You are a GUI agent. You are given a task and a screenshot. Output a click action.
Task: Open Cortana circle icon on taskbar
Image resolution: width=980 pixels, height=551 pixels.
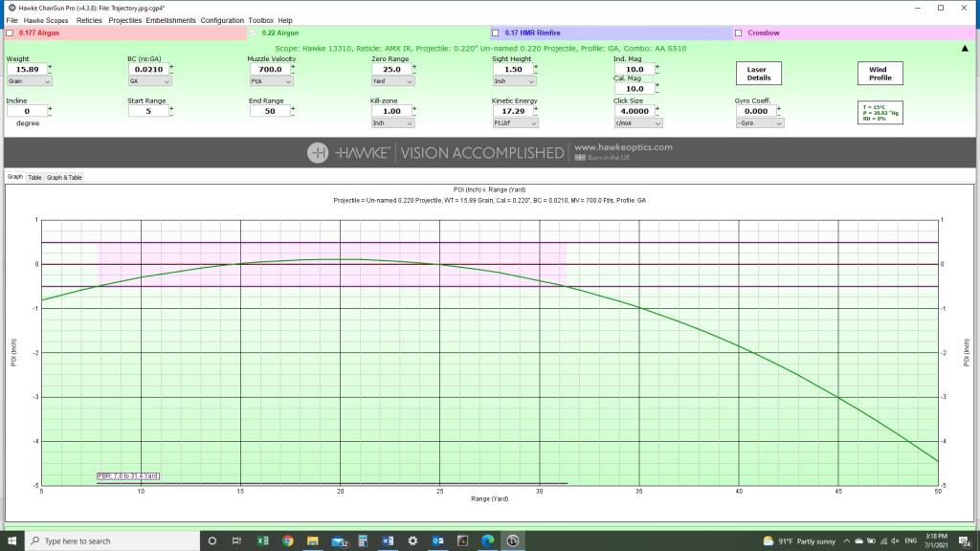(x=212, y=540)
